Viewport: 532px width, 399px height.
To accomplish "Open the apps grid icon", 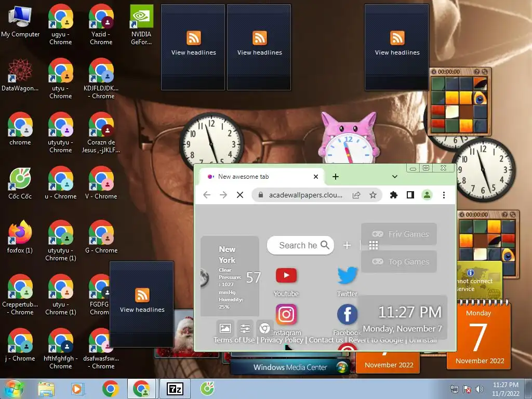I will [x=374, y=245].
